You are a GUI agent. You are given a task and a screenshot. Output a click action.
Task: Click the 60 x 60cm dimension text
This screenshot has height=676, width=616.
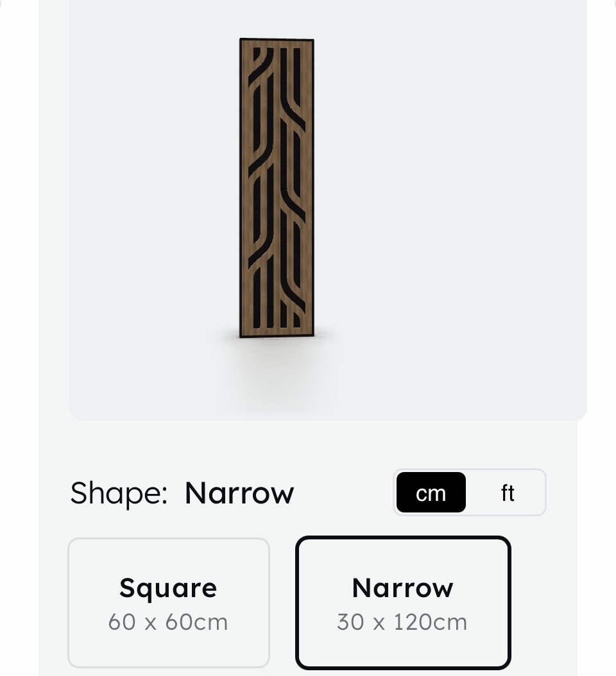click(x=168, y=622)
